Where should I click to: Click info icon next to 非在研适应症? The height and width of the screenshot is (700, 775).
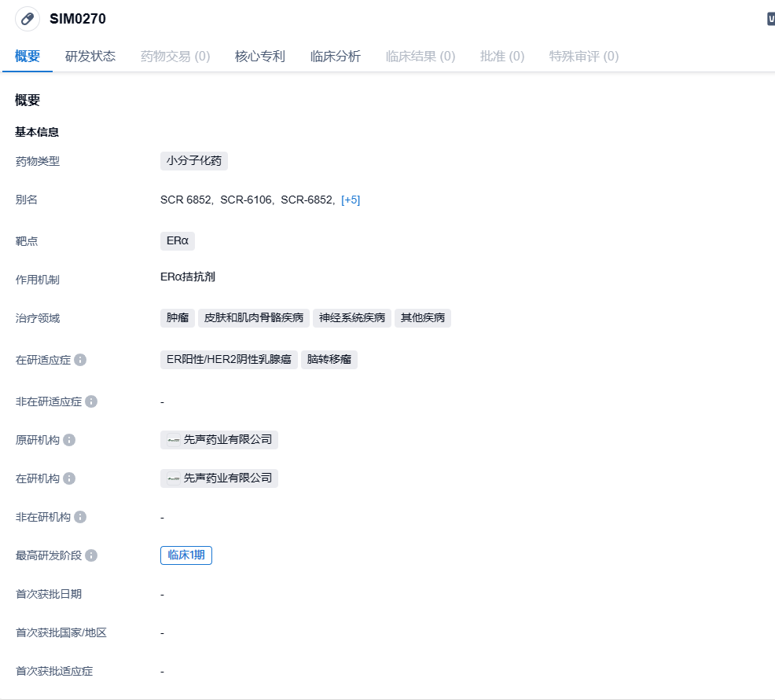click(91, 401)
